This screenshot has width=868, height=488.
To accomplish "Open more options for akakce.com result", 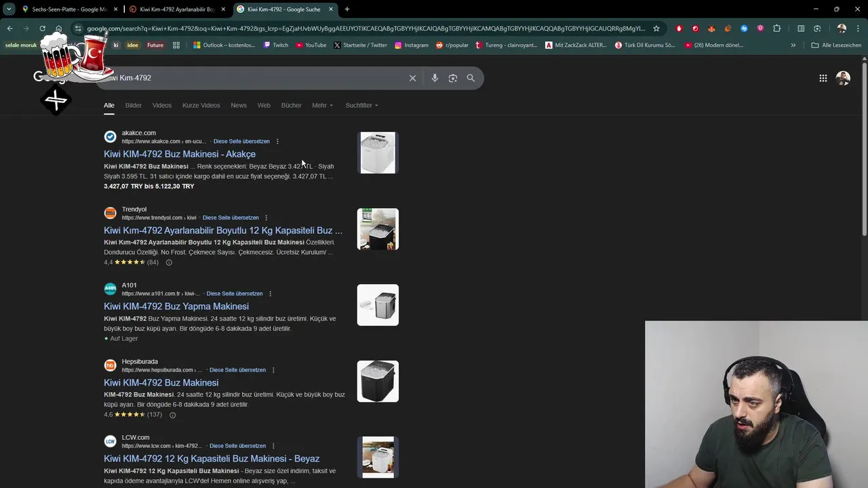I will (x=277, y=142).
